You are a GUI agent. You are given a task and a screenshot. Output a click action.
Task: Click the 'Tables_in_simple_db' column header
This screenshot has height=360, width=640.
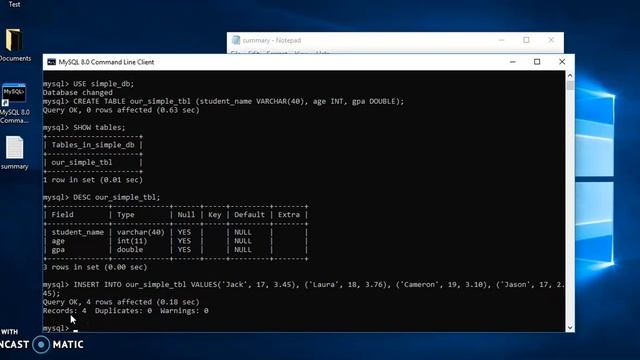(x=93, y=145)
